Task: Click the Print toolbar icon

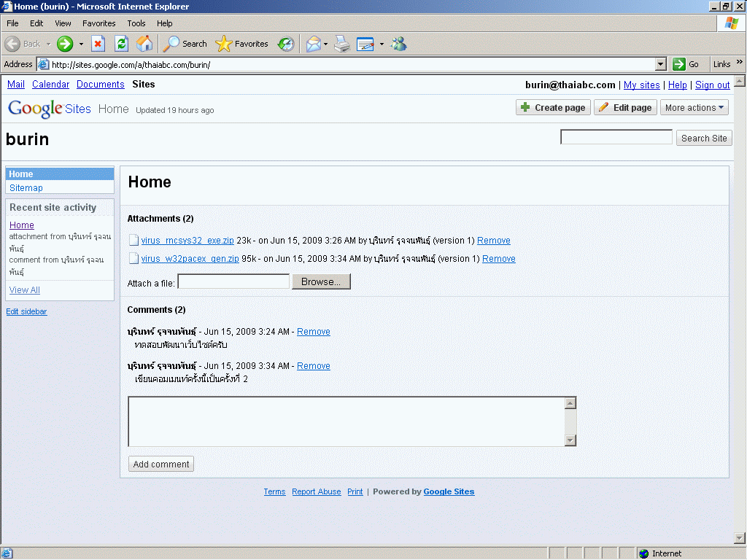Action: pyautogui.click(x=342, y=44)
